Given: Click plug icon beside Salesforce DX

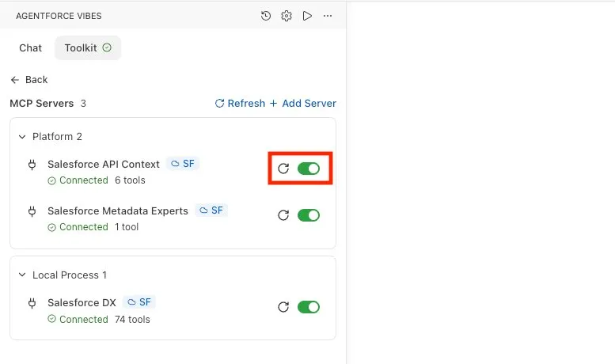Looking at the screenshot, I should [x=32, y=303].
